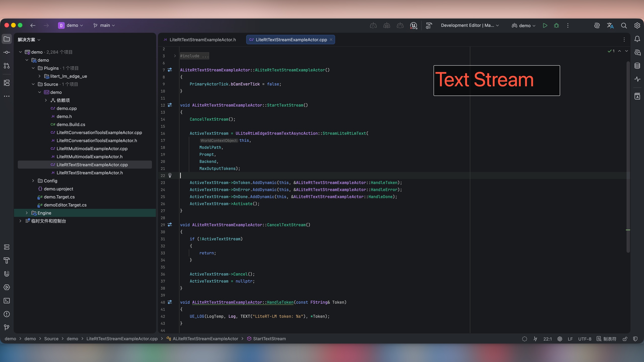Open Development Editor configuration dropdown

pos(470,25)
